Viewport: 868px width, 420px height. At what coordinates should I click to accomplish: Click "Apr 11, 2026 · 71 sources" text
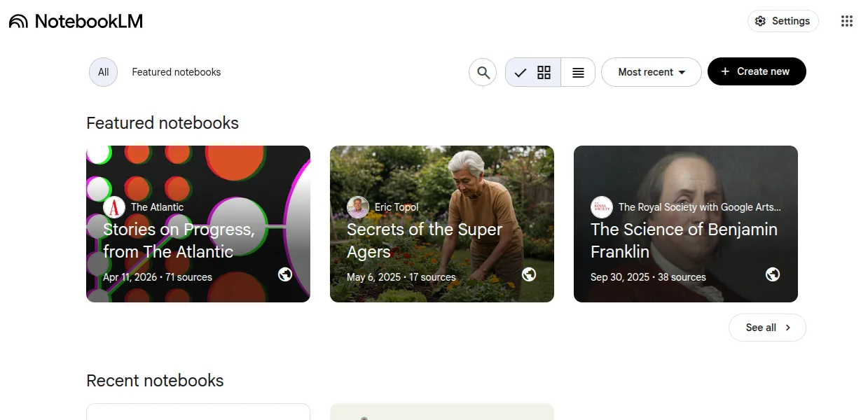(158, 277)
